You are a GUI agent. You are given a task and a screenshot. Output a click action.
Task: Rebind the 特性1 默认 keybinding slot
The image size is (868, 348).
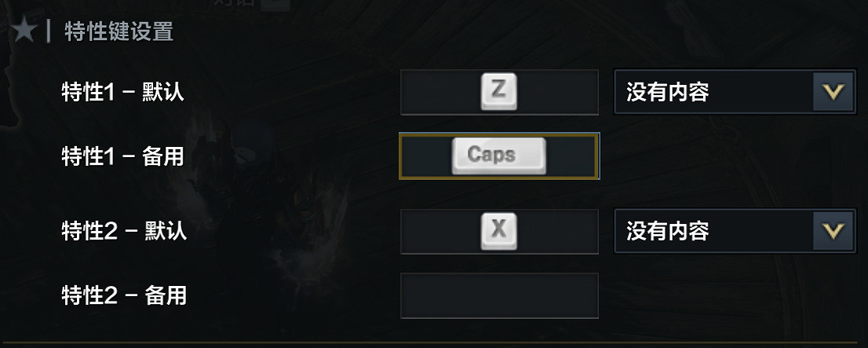(x=439, y=93)
